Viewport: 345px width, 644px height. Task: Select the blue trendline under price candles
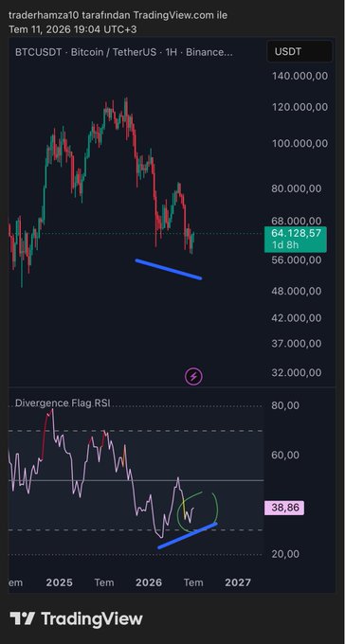click(168, 269)
